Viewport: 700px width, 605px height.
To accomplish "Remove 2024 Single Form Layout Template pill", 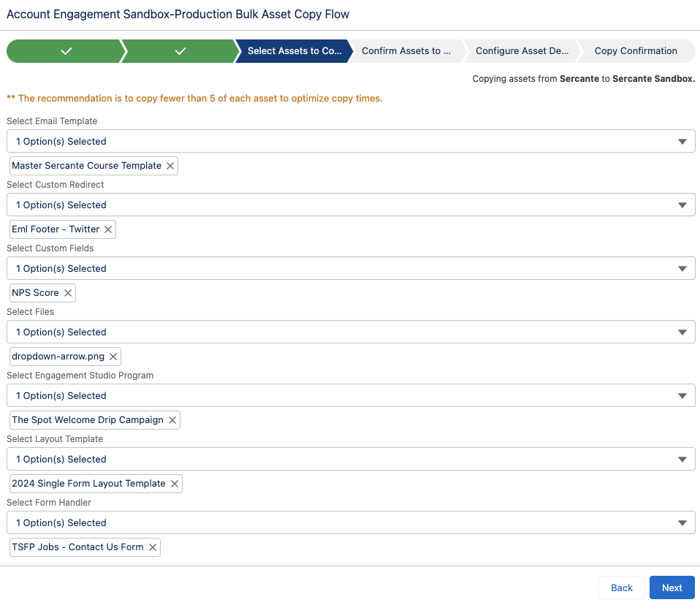I will click(x=175, y=484).
